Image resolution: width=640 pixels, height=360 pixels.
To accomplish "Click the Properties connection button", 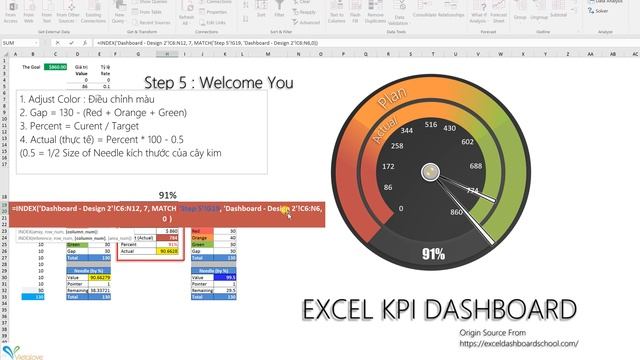I will (x=213, y=12).
